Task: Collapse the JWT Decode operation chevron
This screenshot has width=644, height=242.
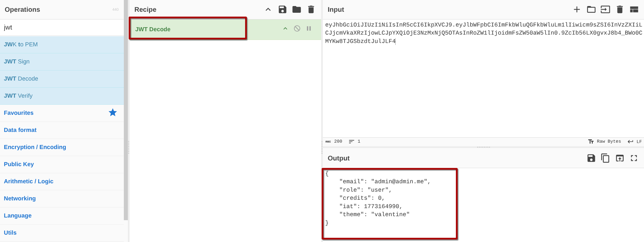Action: pos(285,29)
